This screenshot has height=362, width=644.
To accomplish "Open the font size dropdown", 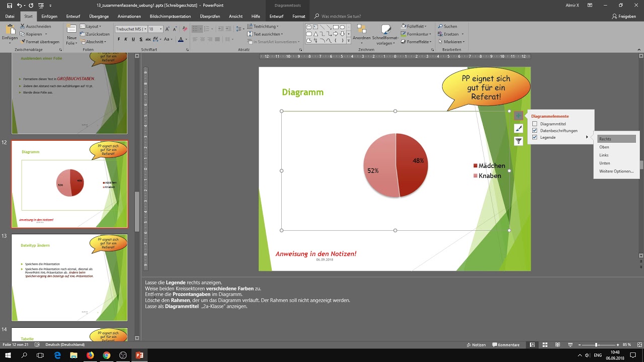I will pos(160,29).
